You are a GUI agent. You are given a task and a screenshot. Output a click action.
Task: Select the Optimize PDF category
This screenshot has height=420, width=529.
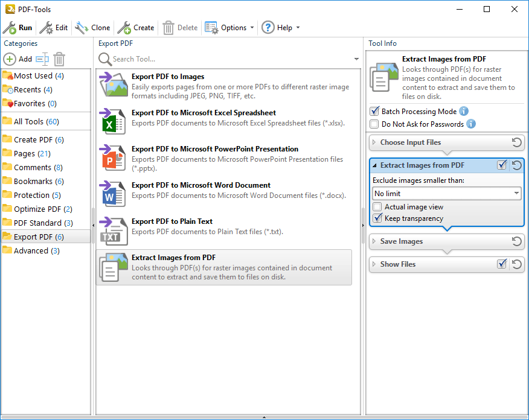tap(46, 209)
